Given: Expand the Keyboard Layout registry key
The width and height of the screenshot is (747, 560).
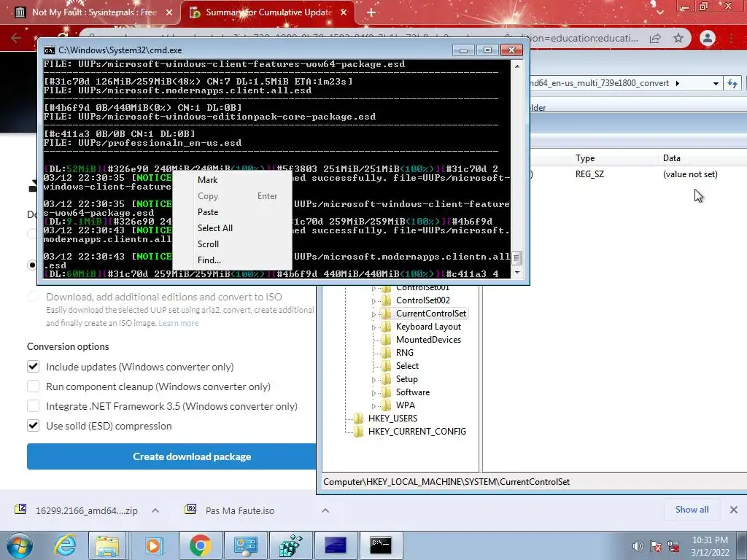Looking at the screenshot, I should pyautogui.click(x=373, y=327).
